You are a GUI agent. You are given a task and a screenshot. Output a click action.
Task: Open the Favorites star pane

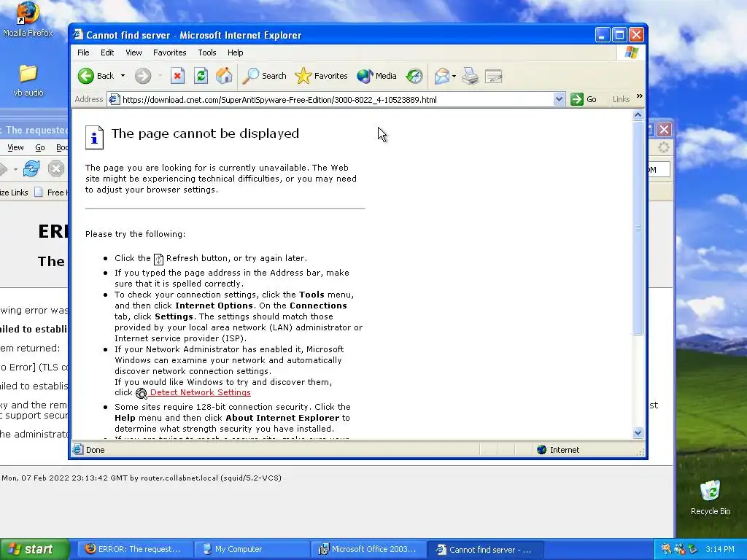point(321,76)
